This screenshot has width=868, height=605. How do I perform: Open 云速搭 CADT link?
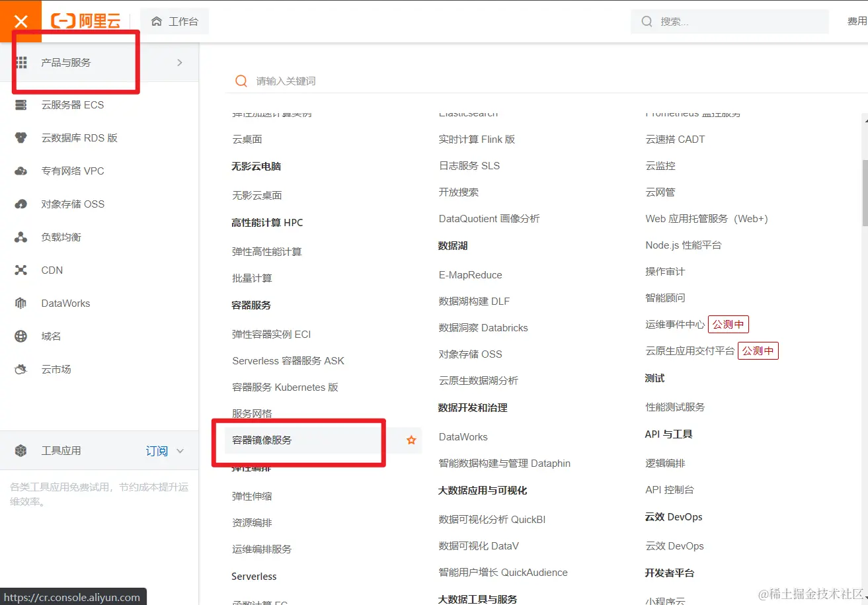pos(675,140)
